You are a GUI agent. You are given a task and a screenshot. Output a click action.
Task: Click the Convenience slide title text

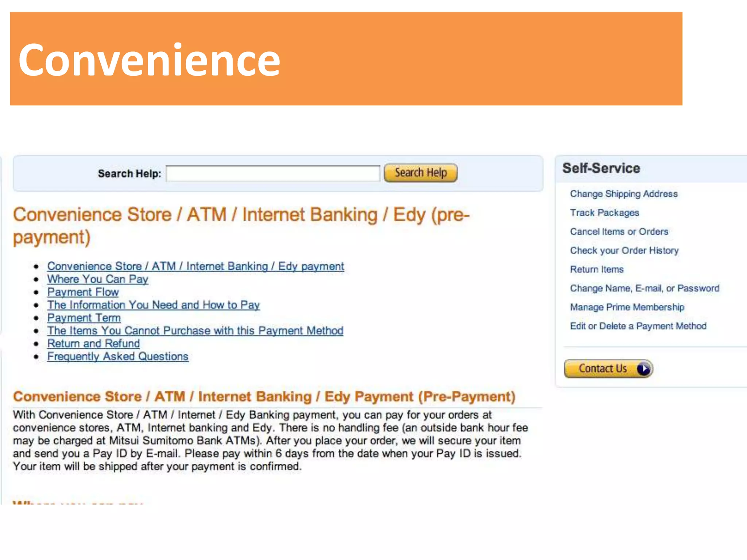[150, 60]
